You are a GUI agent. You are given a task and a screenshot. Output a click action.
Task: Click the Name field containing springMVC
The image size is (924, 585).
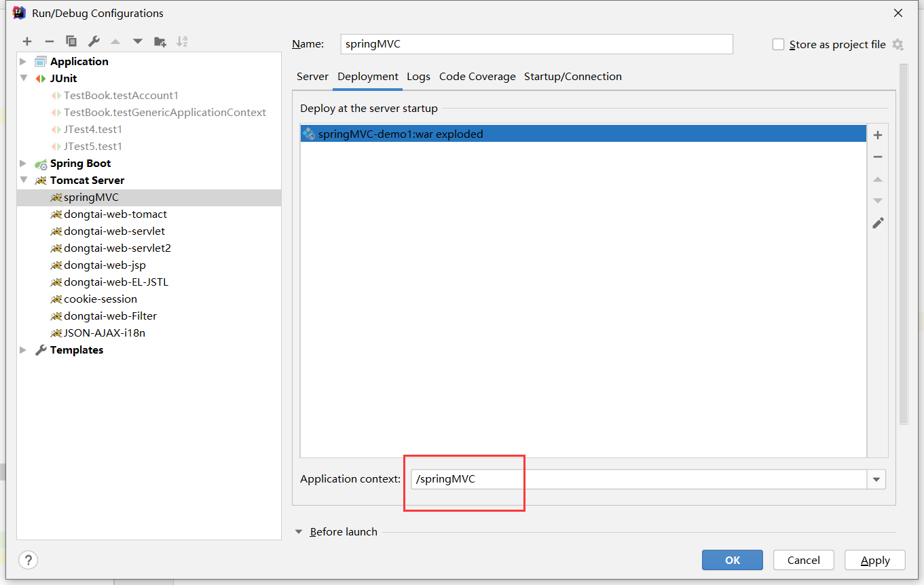[537, 44]
